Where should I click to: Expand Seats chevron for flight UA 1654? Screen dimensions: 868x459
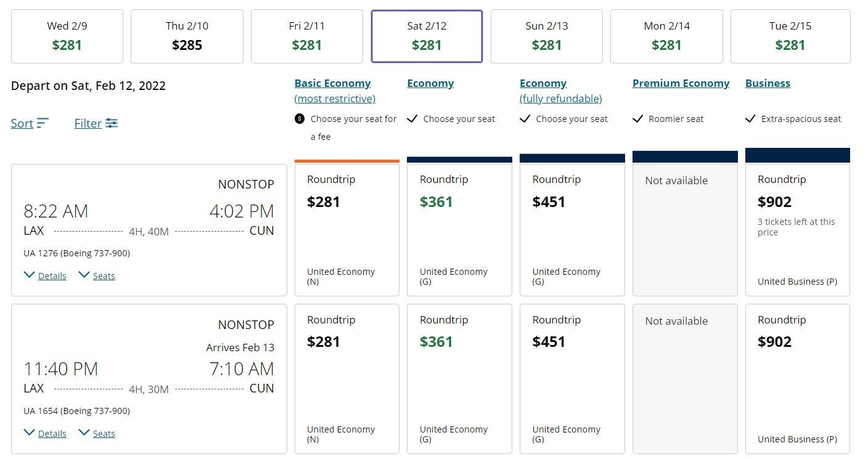84,433
